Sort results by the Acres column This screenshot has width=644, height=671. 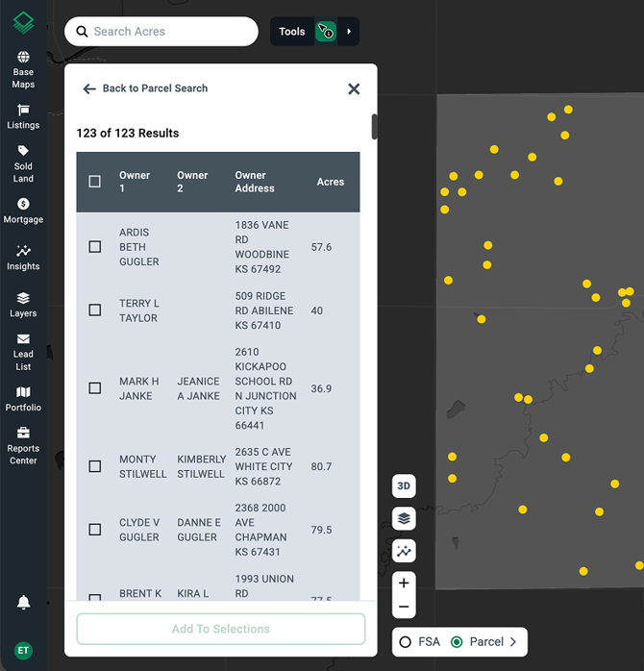pos(330,182)
